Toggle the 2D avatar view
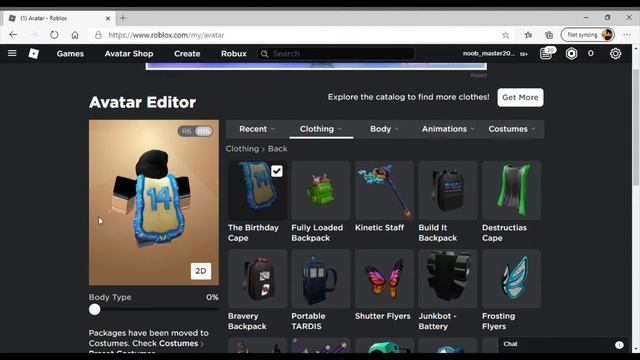 click(201, 271)
